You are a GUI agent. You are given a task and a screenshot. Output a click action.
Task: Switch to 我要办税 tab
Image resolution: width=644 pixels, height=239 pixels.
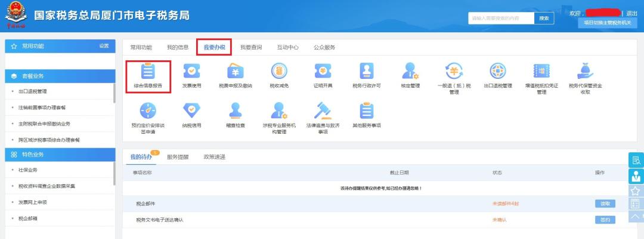215,47
